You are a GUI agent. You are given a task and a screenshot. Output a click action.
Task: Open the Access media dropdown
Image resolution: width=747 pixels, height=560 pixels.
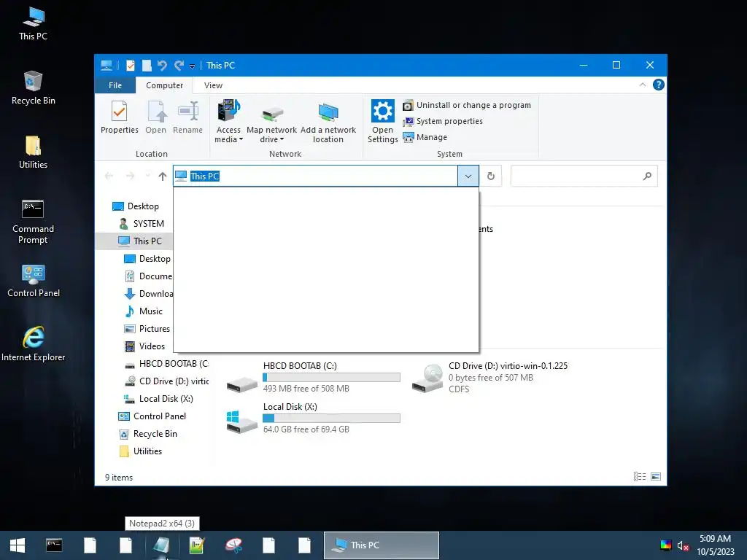(x=228, y=122)
